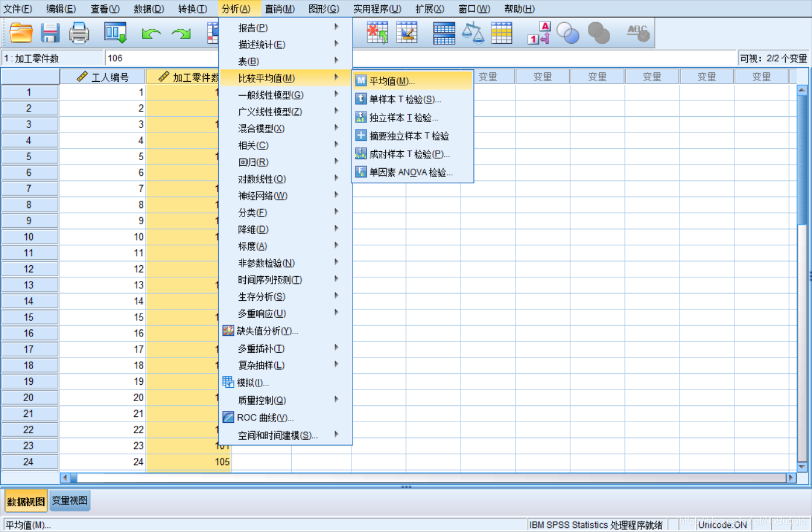Switch to 数据视图 tab

pos(26,501)
